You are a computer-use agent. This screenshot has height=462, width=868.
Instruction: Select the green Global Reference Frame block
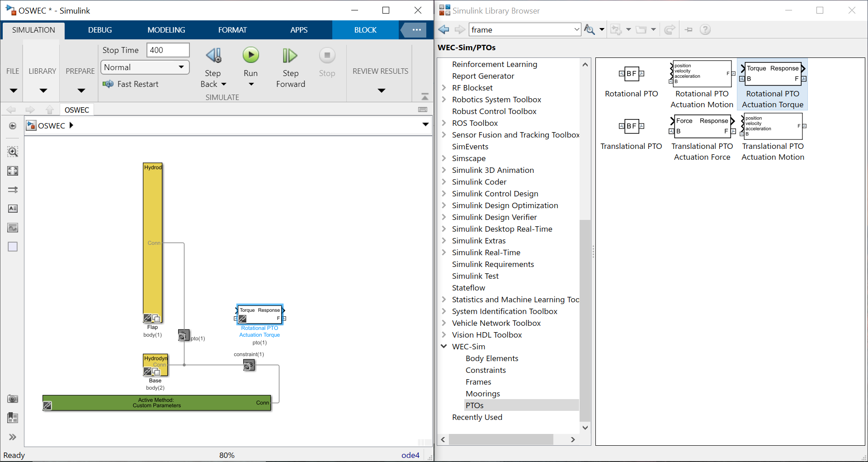point(157,403)
